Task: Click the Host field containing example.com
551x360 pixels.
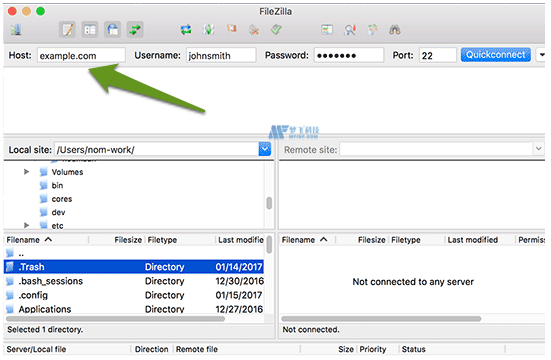Action: [x=81, y=56]
